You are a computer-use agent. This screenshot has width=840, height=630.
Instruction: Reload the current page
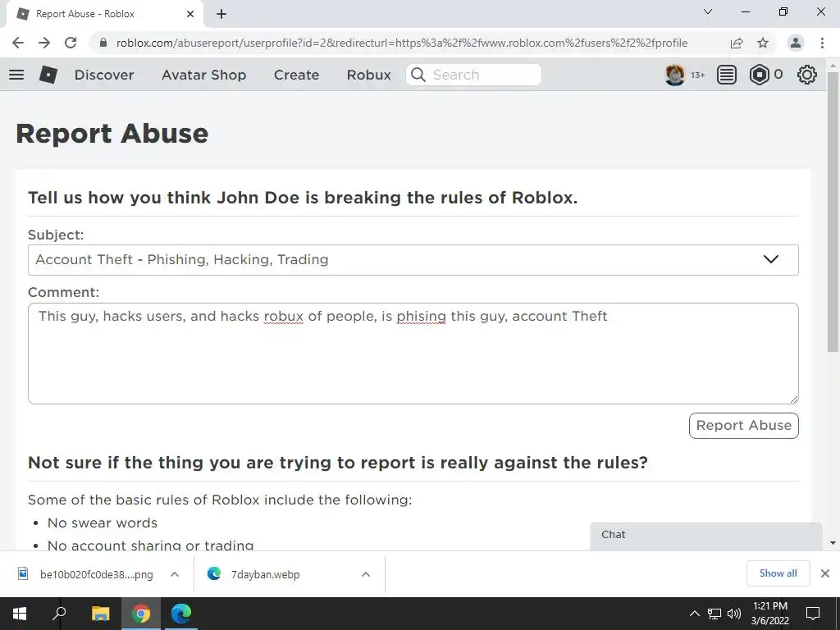tap(71, 43)
